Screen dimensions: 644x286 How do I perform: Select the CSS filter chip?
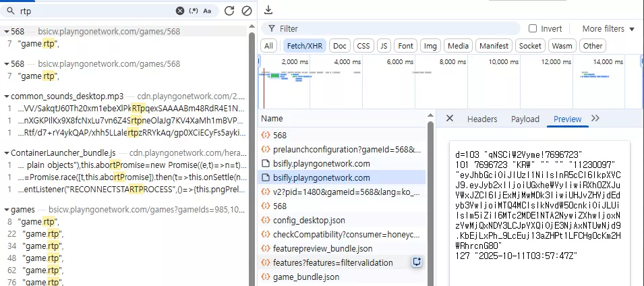[x=363, y=46]
